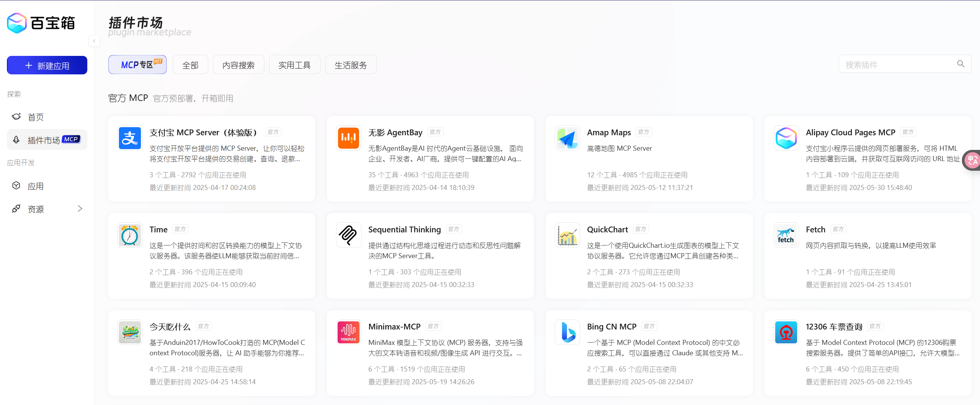Screen dimensions: 980x405
Task: Open 首页 from the sidebar
Action: pos(47,117)
